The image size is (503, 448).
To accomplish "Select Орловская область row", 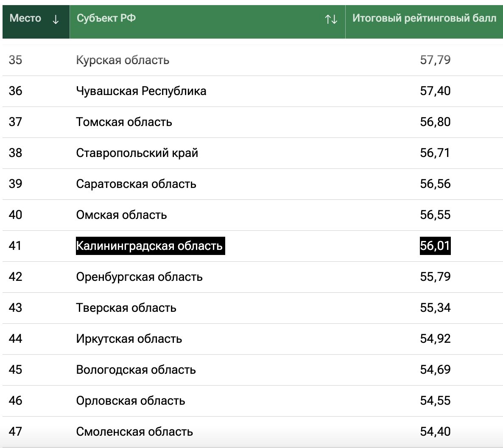I will coord(131,401).
